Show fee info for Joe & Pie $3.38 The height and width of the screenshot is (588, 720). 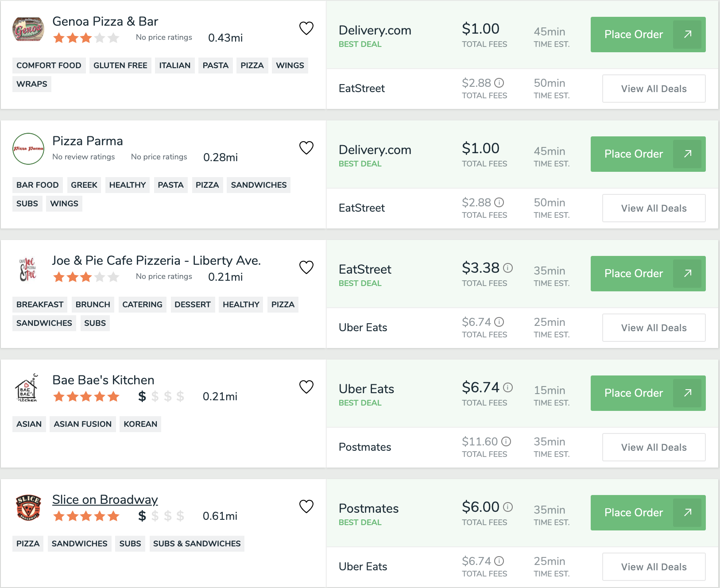(x=508, y=268)
